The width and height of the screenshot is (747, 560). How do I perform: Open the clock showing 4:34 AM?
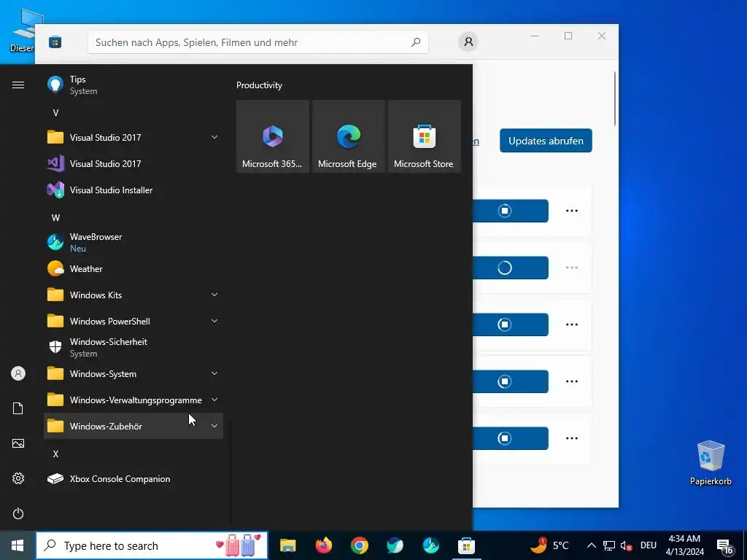click(x=684, y=545)
